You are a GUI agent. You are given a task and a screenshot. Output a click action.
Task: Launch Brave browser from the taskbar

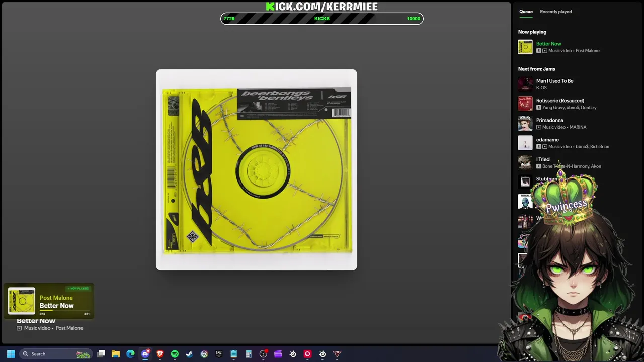click(x=160, y=354)
